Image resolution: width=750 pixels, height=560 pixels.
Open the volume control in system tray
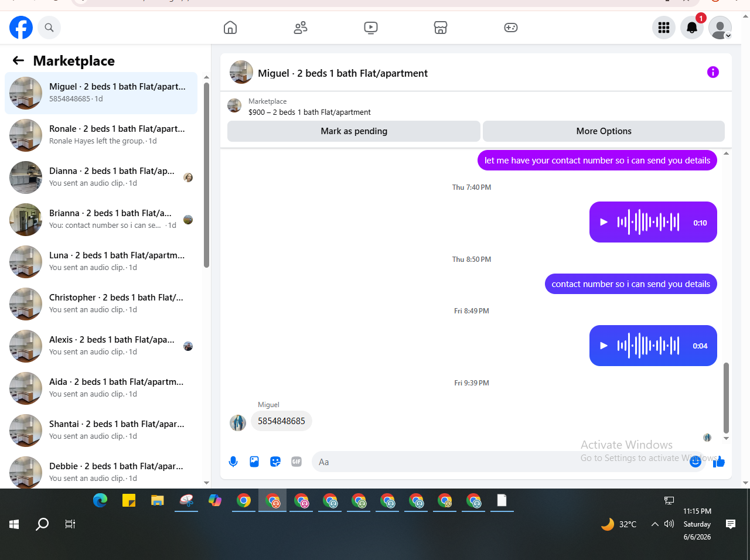pos(669,524)
